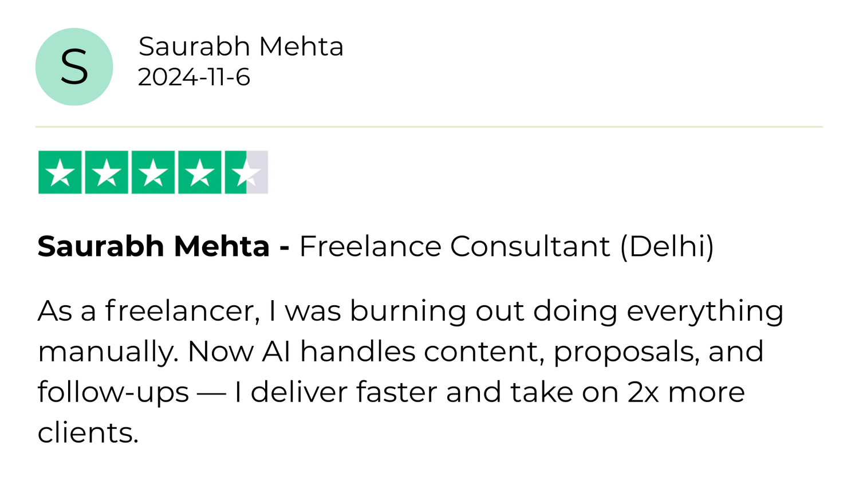Click the word "AI" in the review
This screenshot has width=859, height=504.
[276, 352]
